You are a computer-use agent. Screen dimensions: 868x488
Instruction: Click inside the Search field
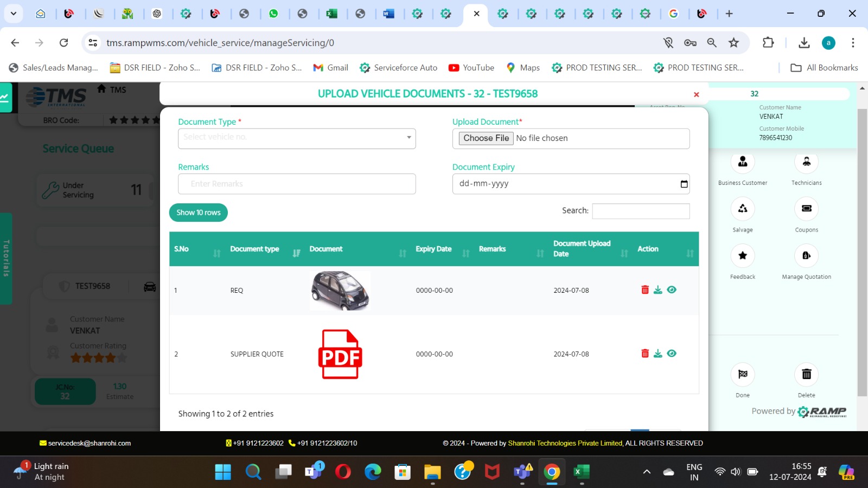640,210
